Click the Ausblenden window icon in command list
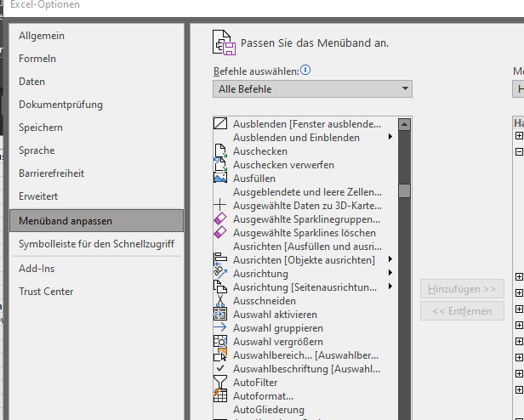 (220, 123)
